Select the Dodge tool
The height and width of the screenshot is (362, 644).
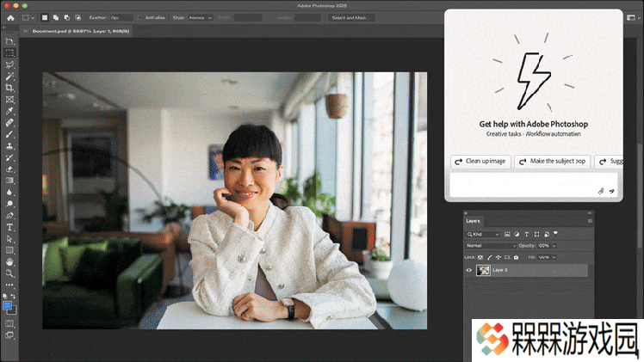coord(9,204)
